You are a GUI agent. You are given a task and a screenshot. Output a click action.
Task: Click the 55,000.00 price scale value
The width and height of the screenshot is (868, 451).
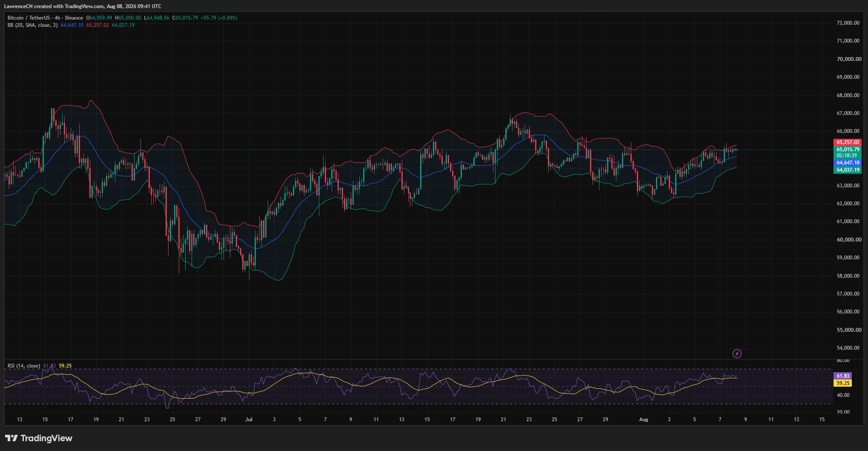(x=848, y=330)
